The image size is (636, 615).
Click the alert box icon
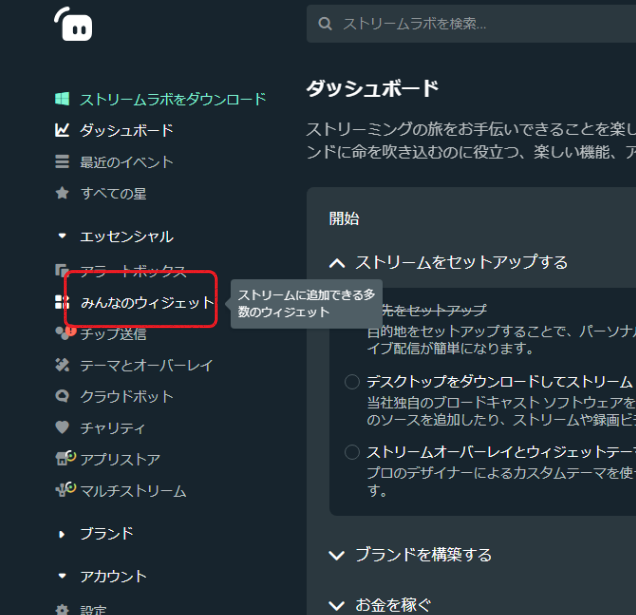click(x=62, y=270)
